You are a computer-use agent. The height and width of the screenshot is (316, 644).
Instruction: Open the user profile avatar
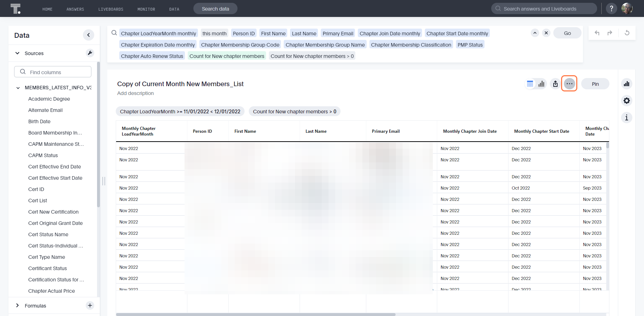[x=627, y=8]
